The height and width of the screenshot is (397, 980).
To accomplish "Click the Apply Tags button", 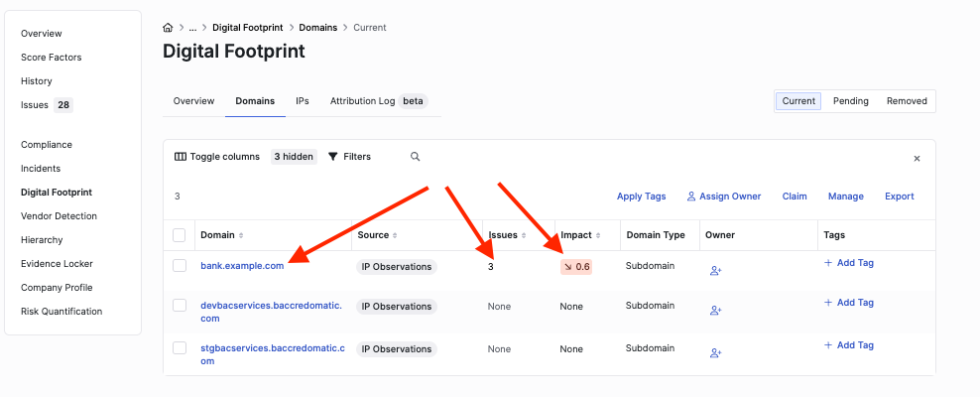I will (641, 197).
